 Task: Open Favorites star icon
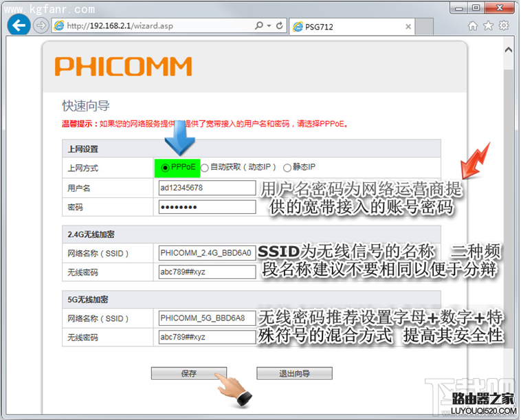tap(488, 25)
